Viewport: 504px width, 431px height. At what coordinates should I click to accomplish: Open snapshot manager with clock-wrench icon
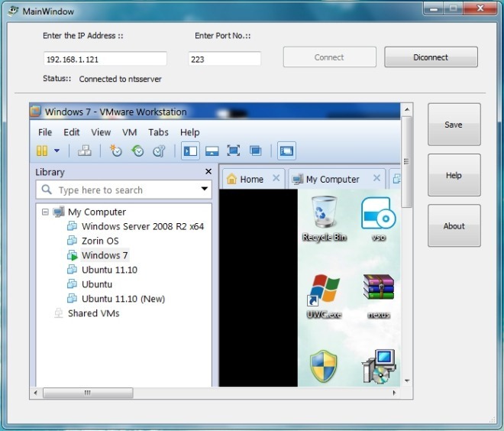coord(159,151)
